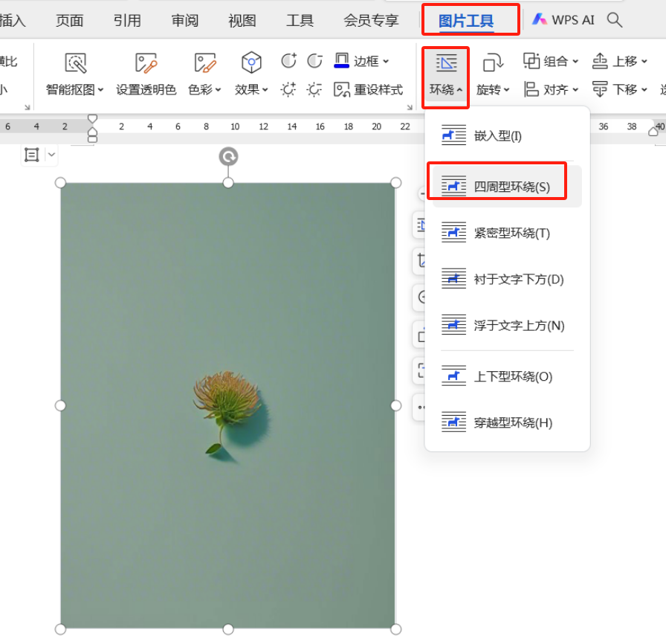Click the 对齐 align icon
This screenshot has height=644, width=666.
click(x=531, y=90)
